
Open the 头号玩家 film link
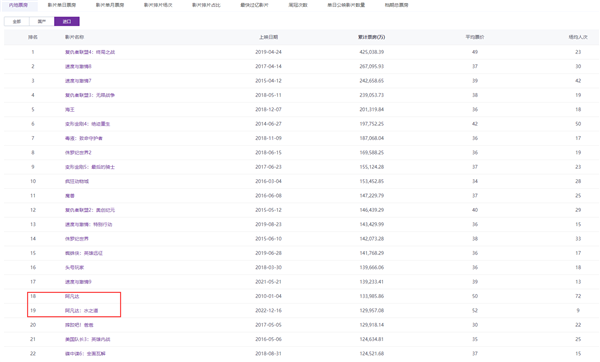[74, 267]
